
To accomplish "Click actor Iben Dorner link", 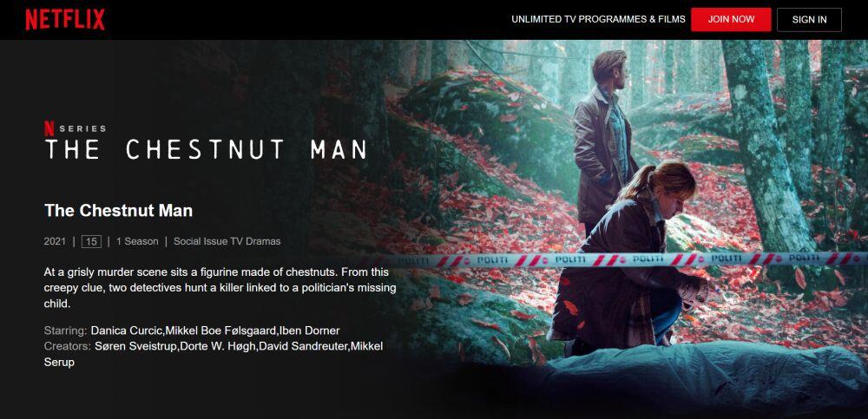I will tap(309, 331).
